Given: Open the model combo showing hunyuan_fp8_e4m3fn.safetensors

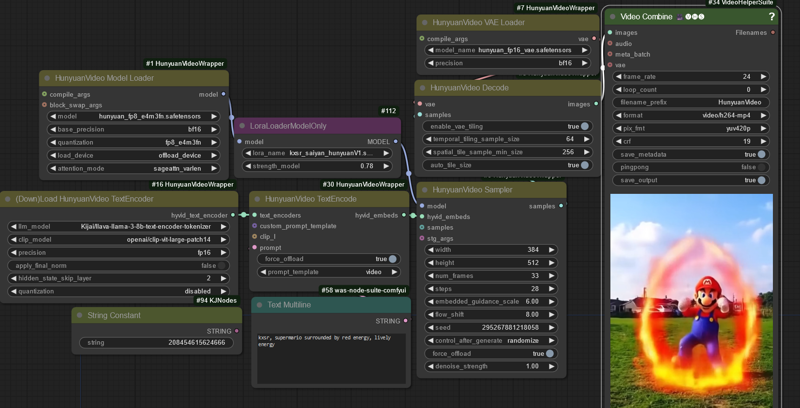Looking at the screenshot, I should click(x=134, y=116).
